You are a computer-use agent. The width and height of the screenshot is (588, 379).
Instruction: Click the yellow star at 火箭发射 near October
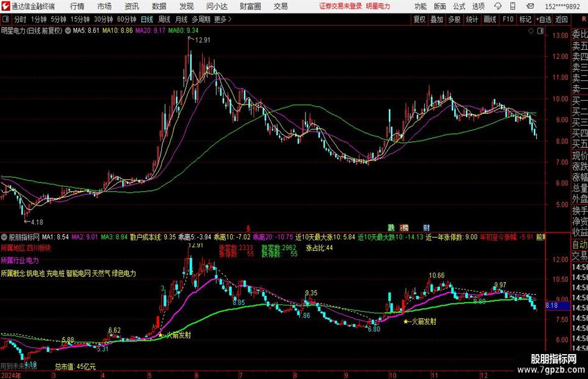click(406, 322)
